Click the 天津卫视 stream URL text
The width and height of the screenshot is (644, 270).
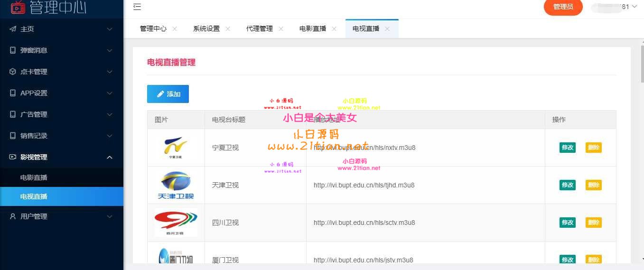coord(364,185)
